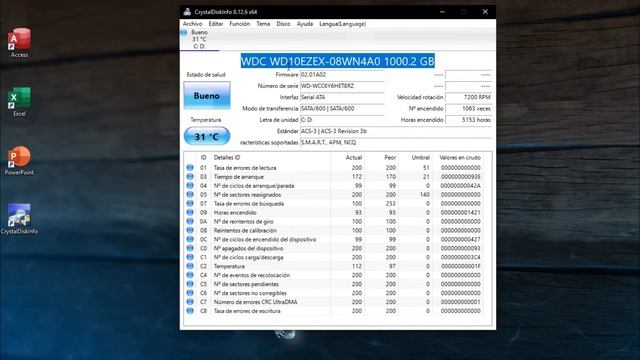640x360 pixels.
Task: Open the Editar menu
Action: (216, 24)
